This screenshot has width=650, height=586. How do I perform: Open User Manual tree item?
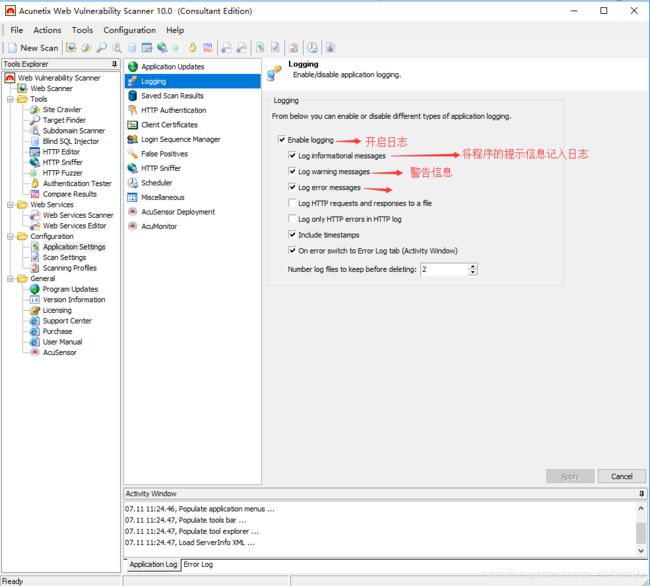pyautogui.click(x=63, y=342)
